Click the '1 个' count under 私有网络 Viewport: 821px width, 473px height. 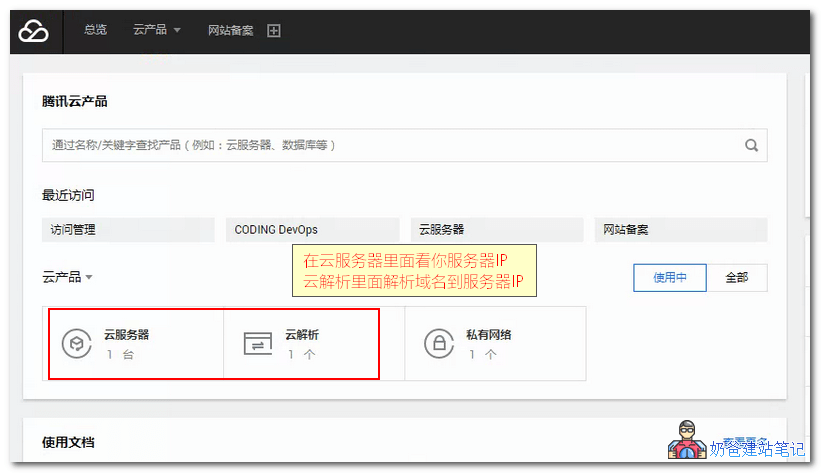pos(483,355)
